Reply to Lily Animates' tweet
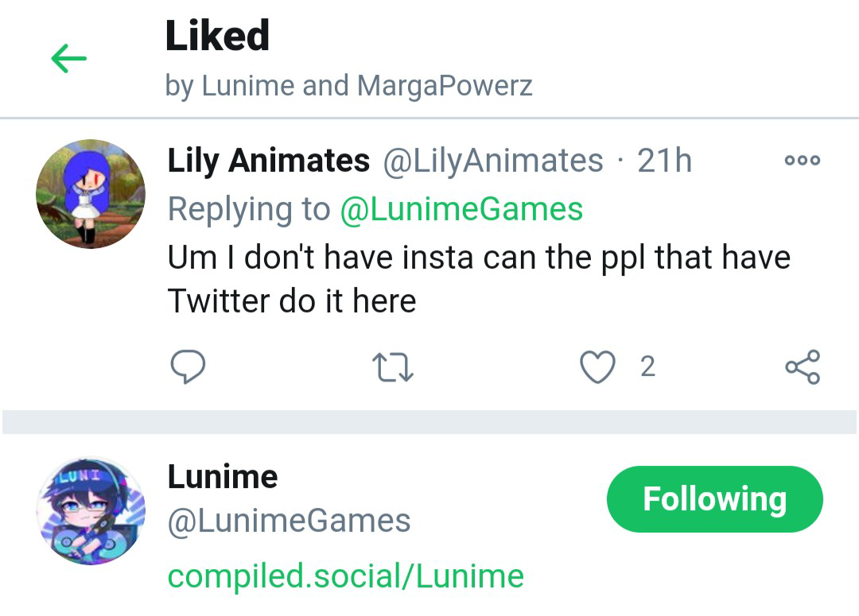Image resolution: width=859 pixels, height=616 pixels. [x=189, y=367]
